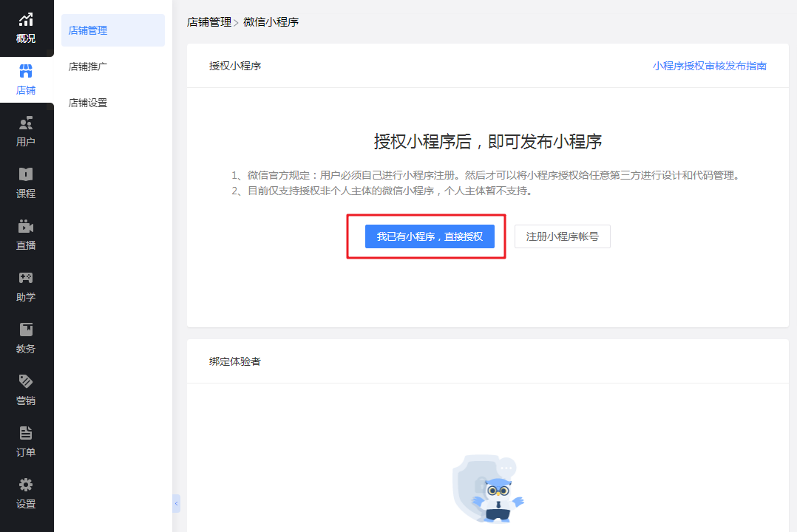Click the 授权小程序 panel title
This screenshot has height=532, width=797.
[235, 66]
